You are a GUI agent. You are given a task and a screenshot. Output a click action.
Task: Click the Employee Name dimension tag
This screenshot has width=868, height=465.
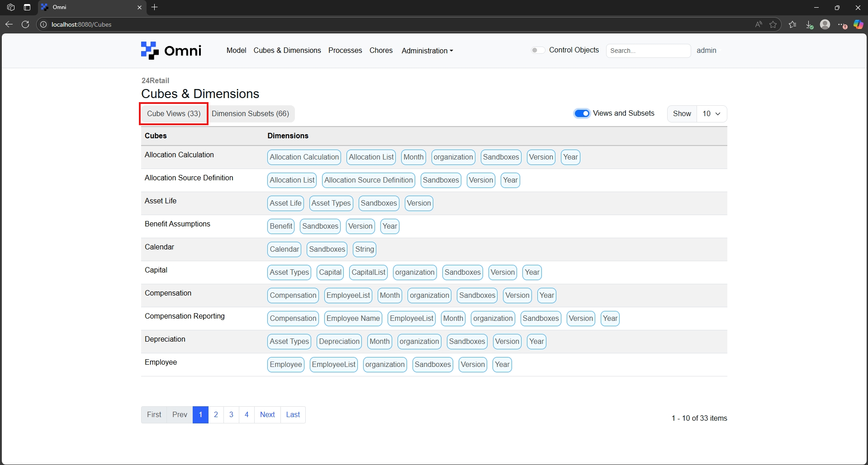353,319
